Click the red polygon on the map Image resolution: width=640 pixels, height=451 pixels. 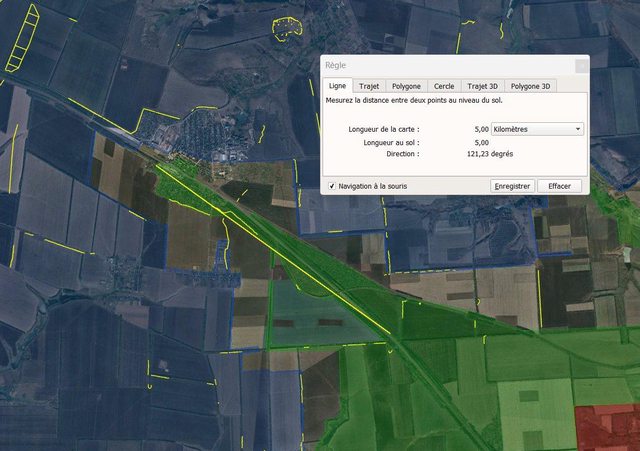point(608,427)
